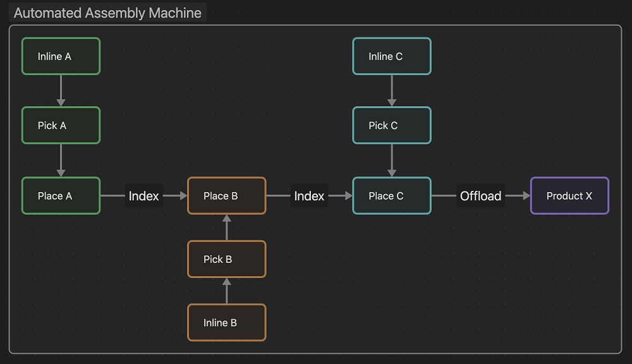Click the Index label between Place B and Place C
Image resolution: width=632 pixels, height=364 pixels.
pyautogui.click(x=309, y=196)
